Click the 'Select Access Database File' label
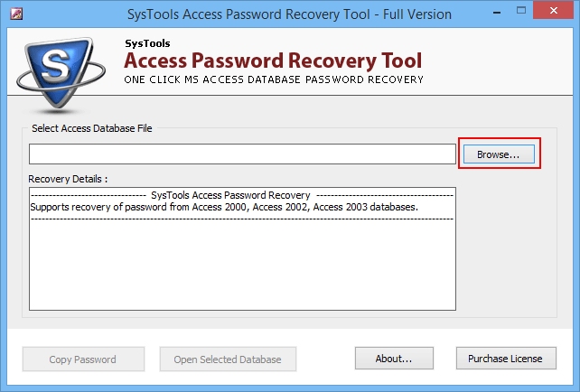The image size is (580, 392). [x=92, y=128]
